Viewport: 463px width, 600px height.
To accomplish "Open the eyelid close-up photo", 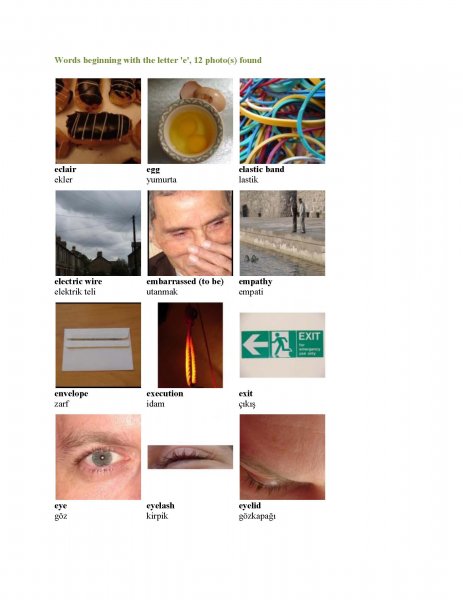I will point(282,457).
